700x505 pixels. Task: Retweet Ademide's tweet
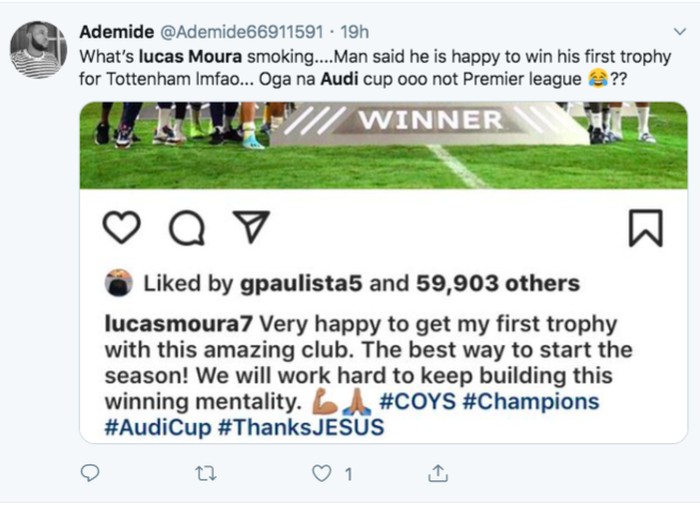(205, 473)
